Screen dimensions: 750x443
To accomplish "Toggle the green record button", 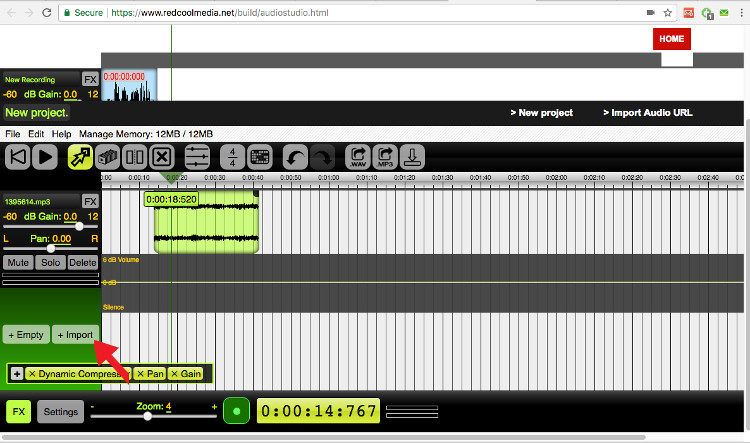I will click(236, 411).
